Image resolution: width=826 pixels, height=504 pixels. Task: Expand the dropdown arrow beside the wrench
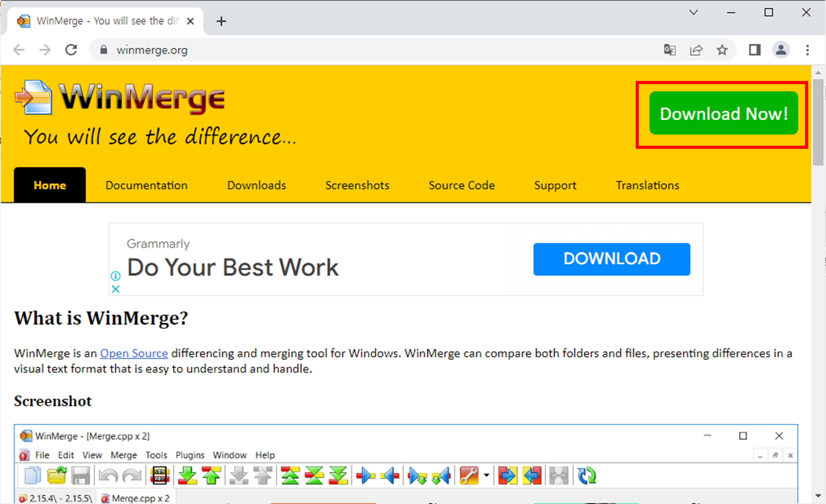pos(487,476)
